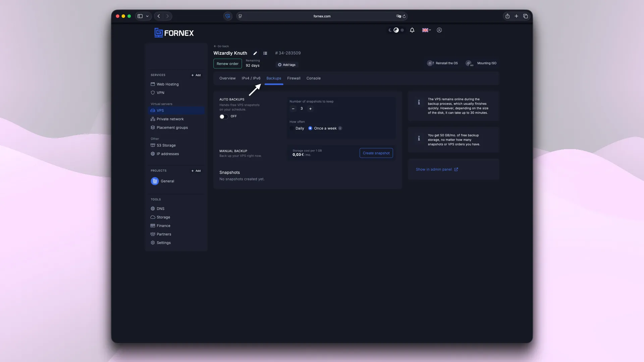This screenshot has width=644, height=362.
Task: Open IP addresses section
Action: pos(168,154)
